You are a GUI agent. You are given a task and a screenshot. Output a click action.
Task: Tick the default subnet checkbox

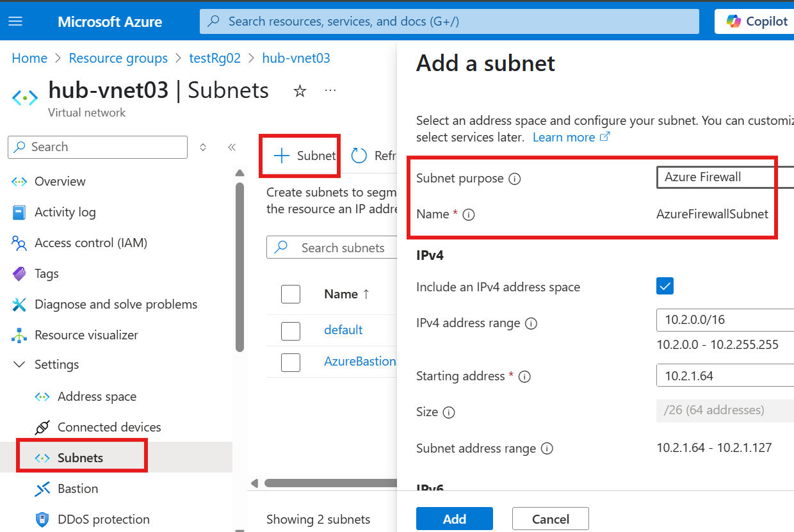point(291,330)
